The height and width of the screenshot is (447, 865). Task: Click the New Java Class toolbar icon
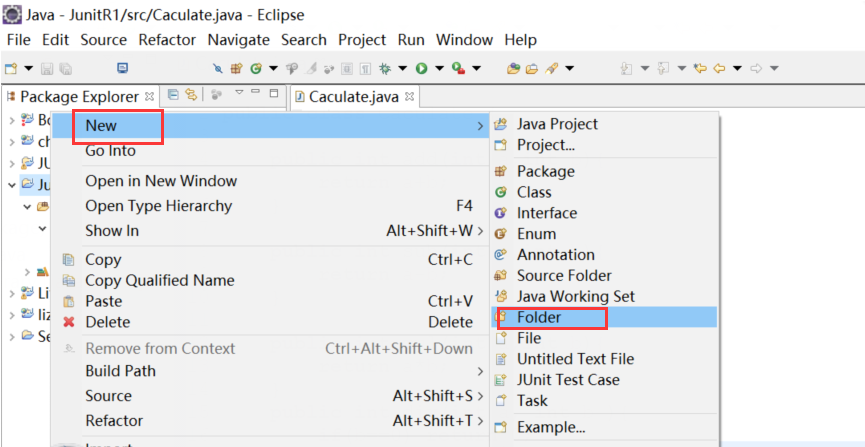tap(256, 68)
